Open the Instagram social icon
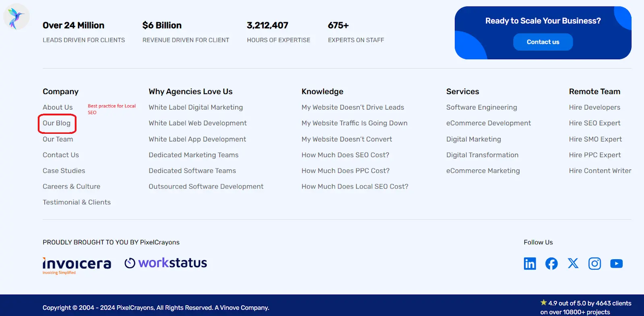Screen dimensions: 644x316 pyautogui.click(x=594, y=264)
